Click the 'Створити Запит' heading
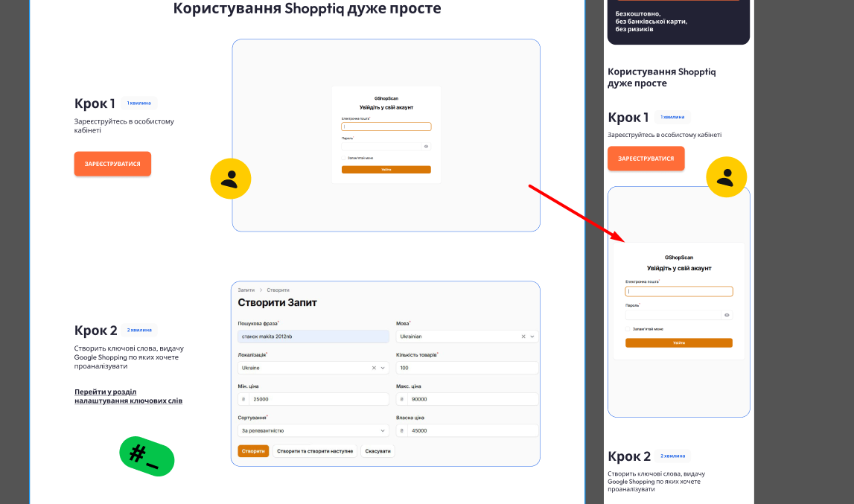The image size is (854, 504). [277, 302]
